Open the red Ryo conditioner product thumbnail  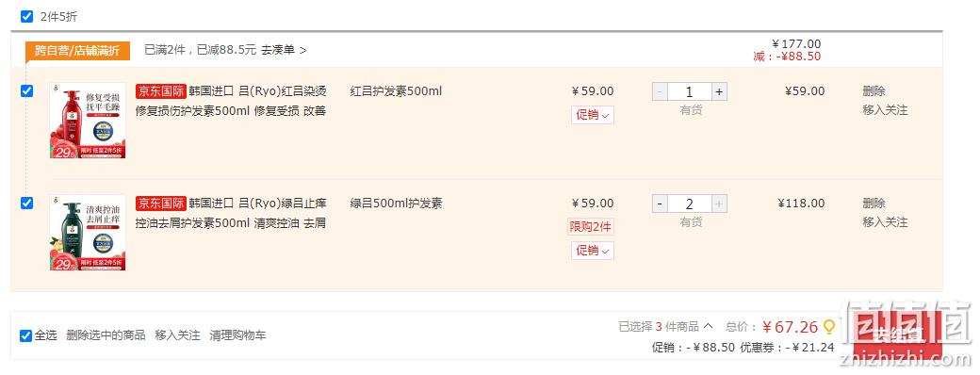[x=88, y=121]
